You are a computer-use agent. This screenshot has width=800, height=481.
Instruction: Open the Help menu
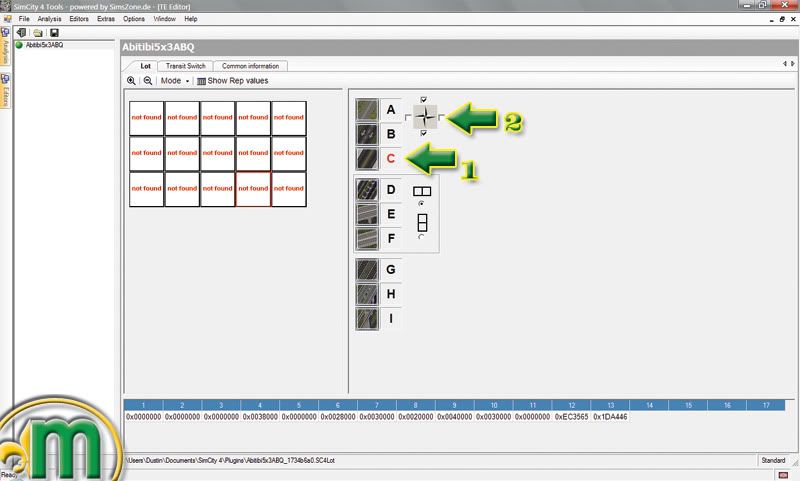pyautogui.click(x=191, y=19)
